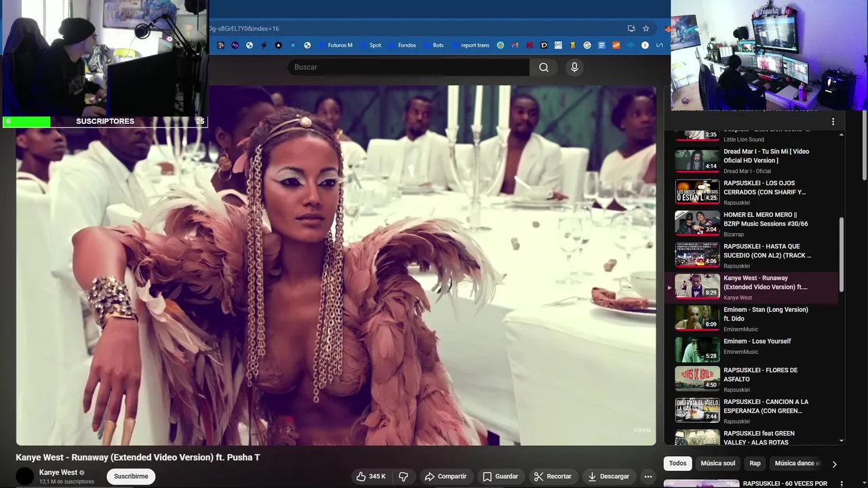This screenshot has height=488, width=868.
Task: Open the Google bookmark icon
Action: 587,45
